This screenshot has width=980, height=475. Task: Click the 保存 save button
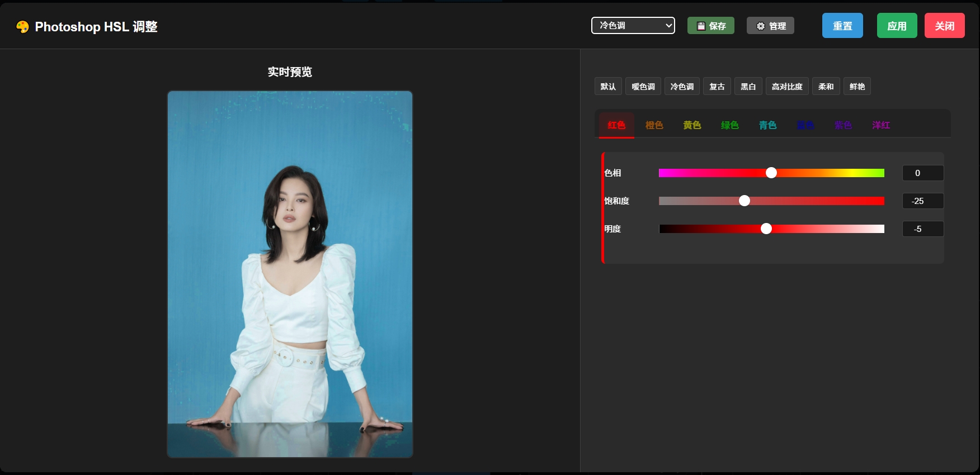pyautogui.click(x=711, y=26)
